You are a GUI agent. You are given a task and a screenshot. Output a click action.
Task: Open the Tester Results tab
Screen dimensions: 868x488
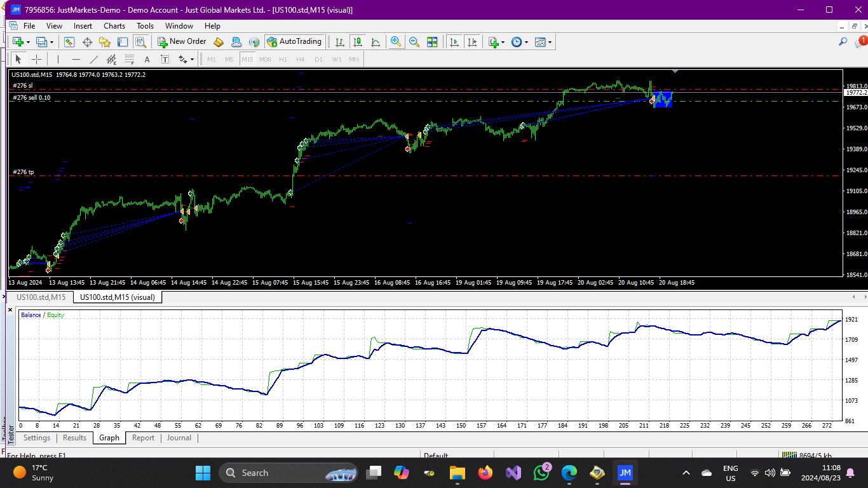click(74, 438)
